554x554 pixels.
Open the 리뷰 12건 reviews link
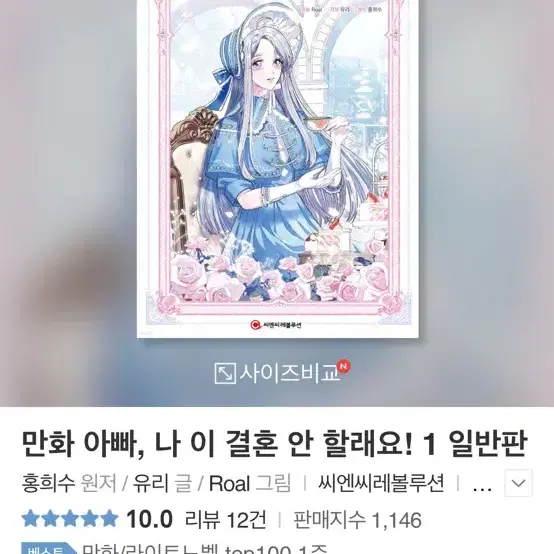point(225,520)
